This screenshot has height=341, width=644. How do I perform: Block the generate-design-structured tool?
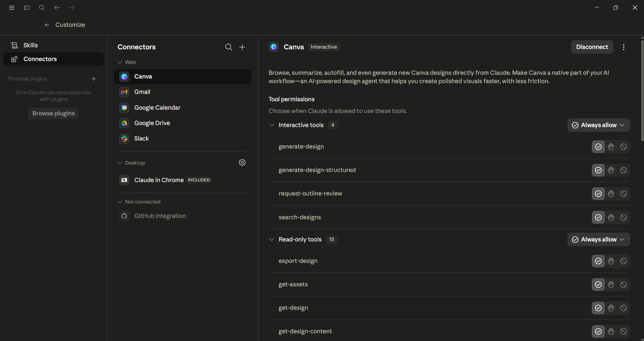tap(623, 170)
